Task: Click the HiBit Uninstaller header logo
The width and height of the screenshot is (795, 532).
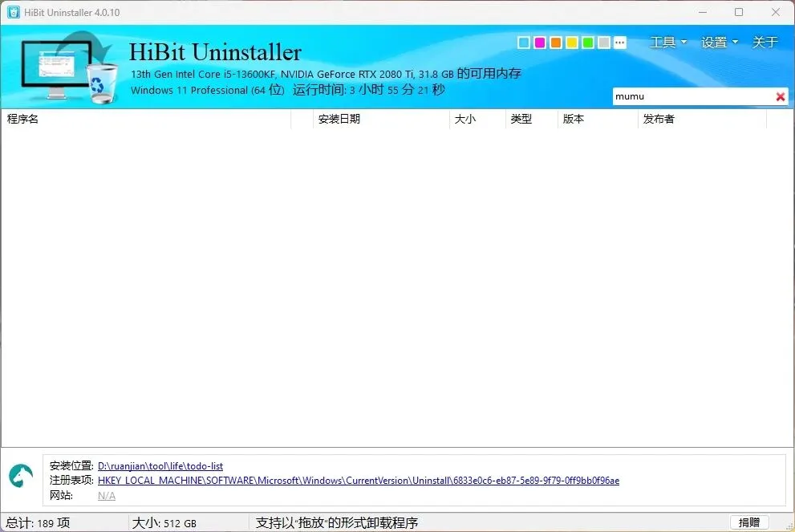Action: click(x=69, y=67)
